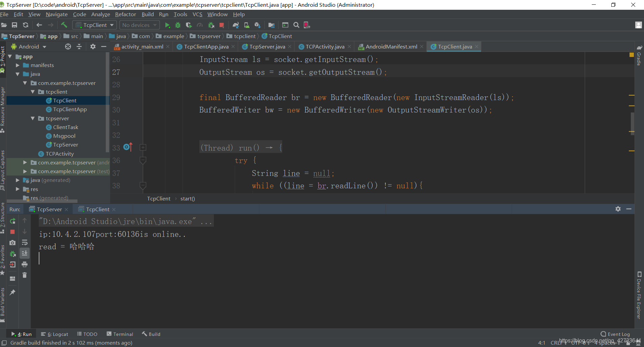Toggle Resource Manager side tab
This screenshot has height=347, width=644.
(3, 109)
